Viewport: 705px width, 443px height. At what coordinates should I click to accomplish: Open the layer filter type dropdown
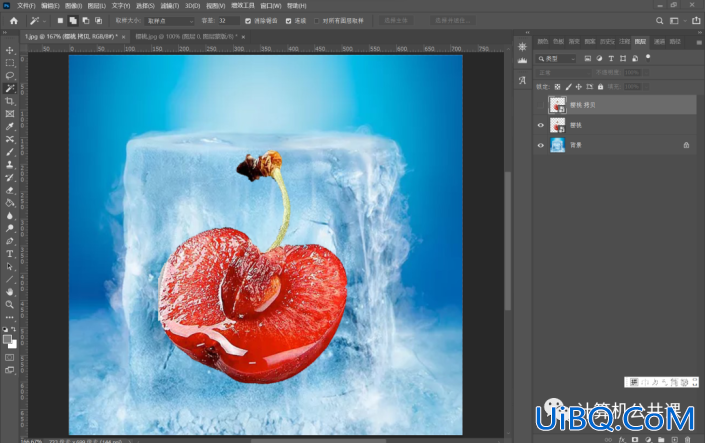tap(556, 58)
